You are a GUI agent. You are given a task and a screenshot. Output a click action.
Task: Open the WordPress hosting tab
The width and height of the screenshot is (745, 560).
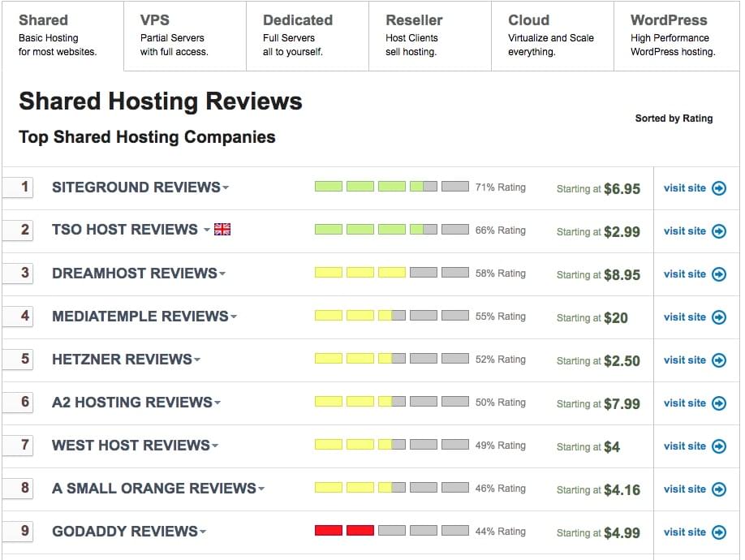tap(673, 35)
